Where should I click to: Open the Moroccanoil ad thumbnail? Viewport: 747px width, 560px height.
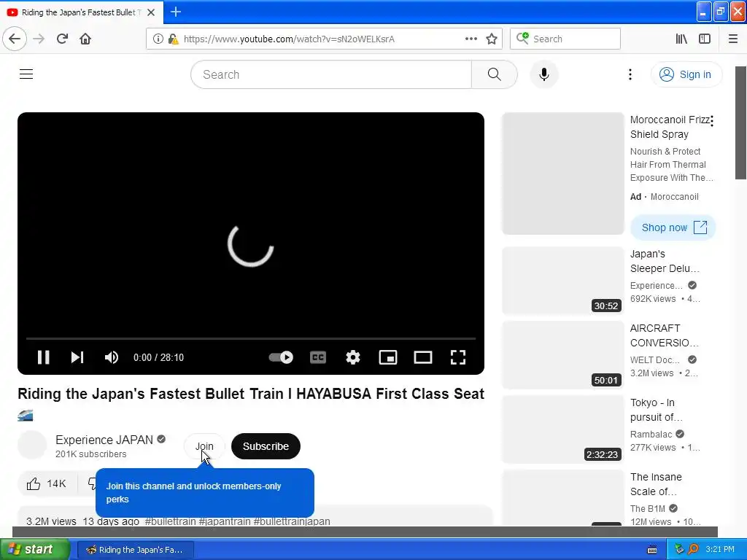[563, 174]
